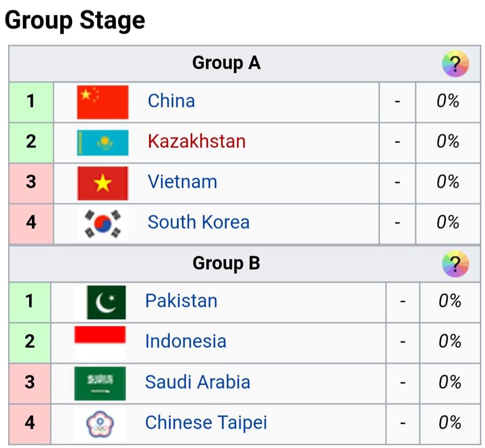The width and height of the screenshot is (485, 448).
Task: Click the Chinese Taipei emblem icon
Action: click(100, 424)
